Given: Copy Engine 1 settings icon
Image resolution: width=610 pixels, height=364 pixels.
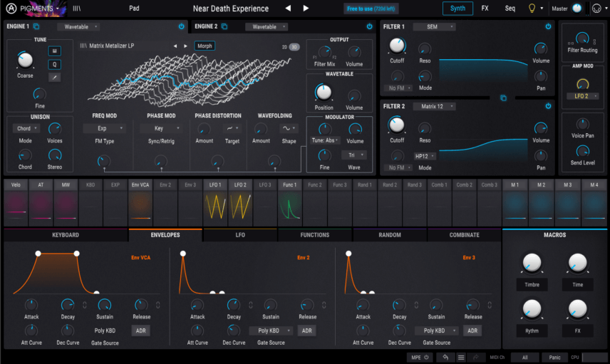Looking at the screenshot, I should pyautogui.click(x=36, y=26).
